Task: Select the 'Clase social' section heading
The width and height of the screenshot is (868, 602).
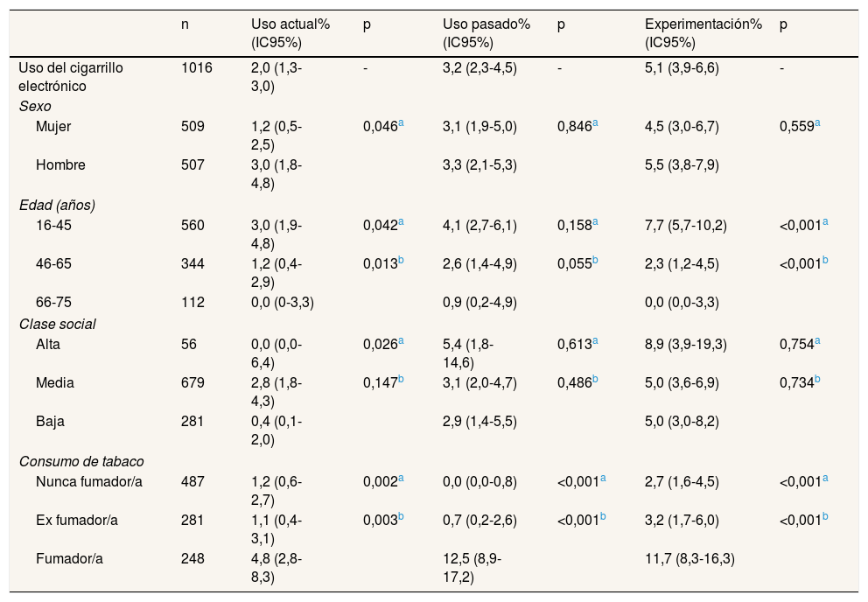Action: pyautogui.click(x=58, y=324)
